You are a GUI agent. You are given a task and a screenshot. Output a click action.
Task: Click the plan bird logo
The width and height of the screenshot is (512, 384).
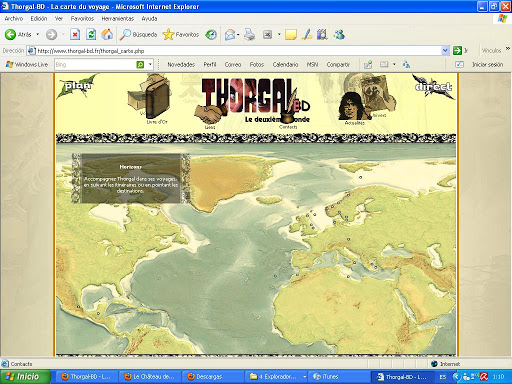click(77, 86)
